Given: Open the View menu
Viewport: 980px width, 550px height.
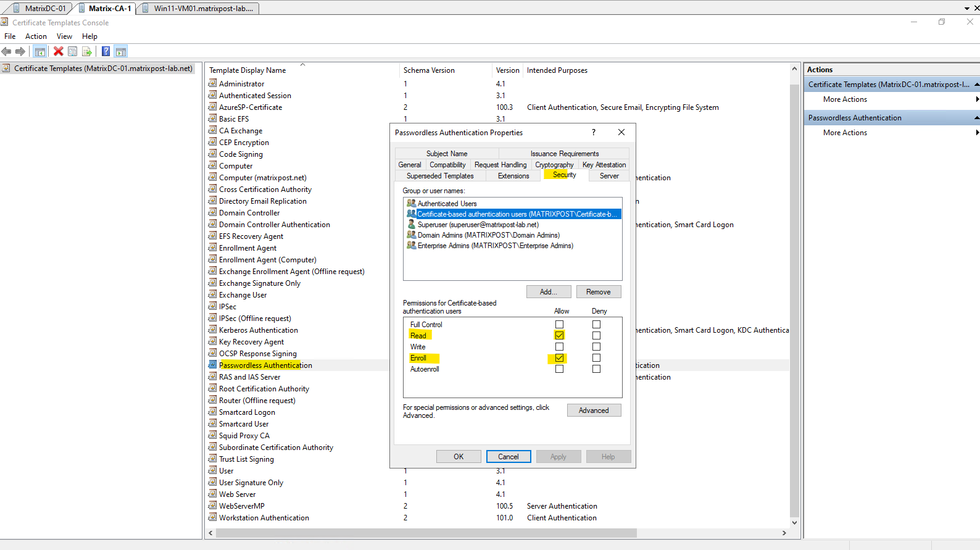Looking at the screenshot, I should pos(64,36).
